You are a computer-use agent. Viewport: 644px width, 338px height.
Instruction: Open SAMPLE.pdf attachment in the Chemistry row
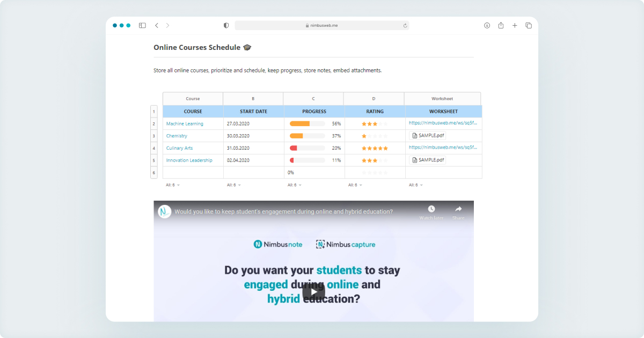pos(427,136)
